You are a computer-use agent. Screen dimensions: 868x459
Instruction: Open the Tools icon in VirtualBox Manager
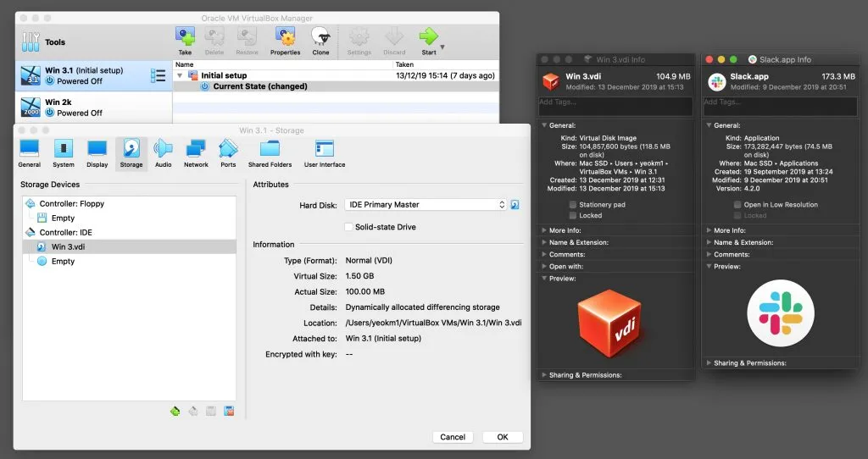tap(31, 42)
